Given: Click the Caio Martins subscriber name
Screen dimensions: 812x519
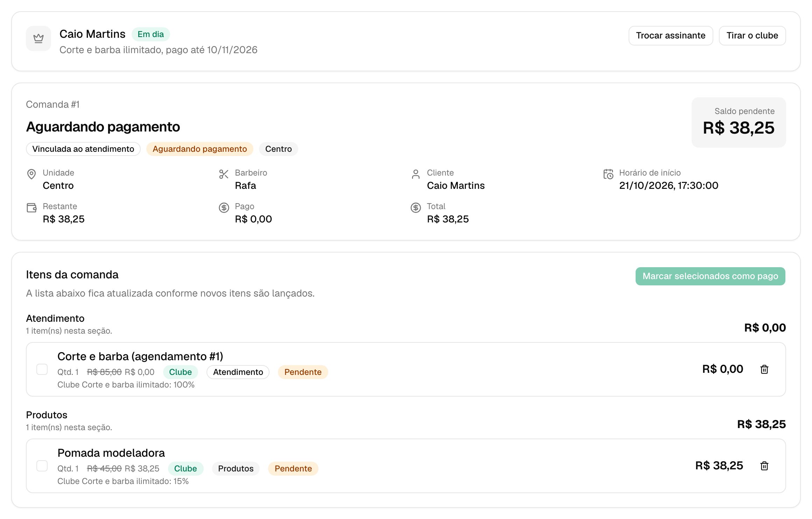Looking at the screenshot, I should point(92,34).
